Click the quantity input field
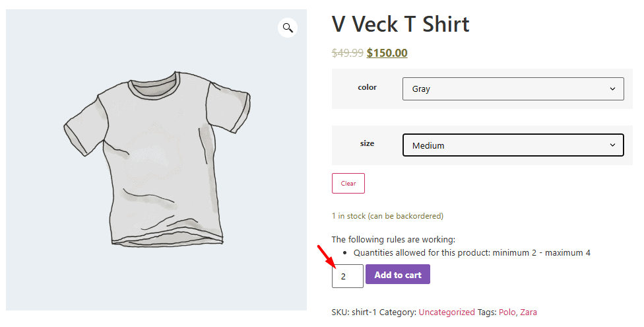 (x=347, y=276)
